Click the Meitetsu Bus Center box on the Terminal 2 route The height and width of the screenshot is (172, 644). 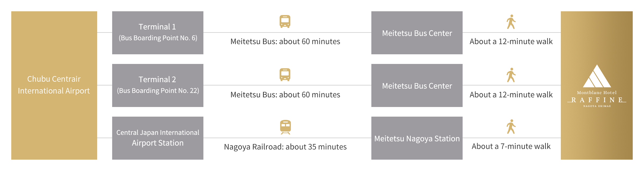[x=417, y=86]
